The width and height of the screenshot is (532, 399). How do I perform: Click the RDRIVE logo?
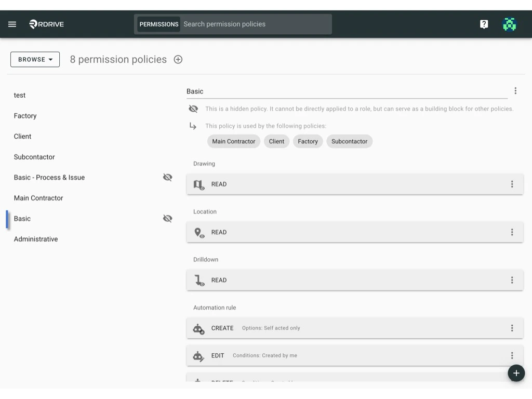[x=46, y=24]
